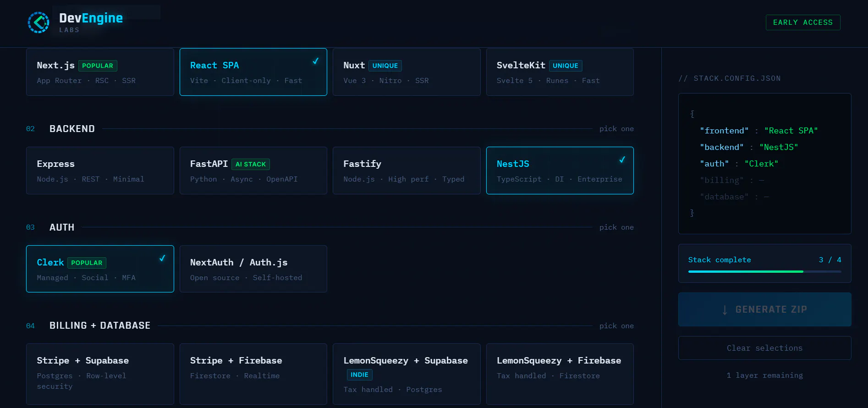Select the Stripe + Firebase option
This screenshot has width=868, height=408.
point(253,374)
